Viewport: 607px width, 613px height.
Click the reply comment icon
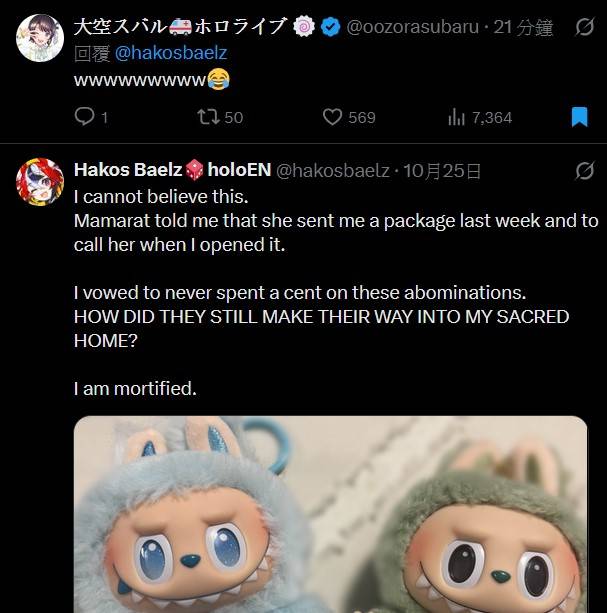pos(85,117)
